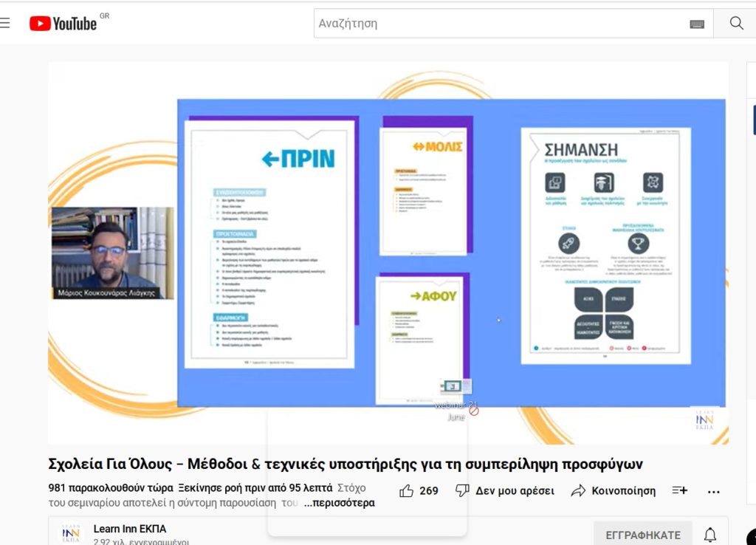Save video to playlist icon
Image resolution: width=756 pixels, height=545 pixels.
click(680, 490)
